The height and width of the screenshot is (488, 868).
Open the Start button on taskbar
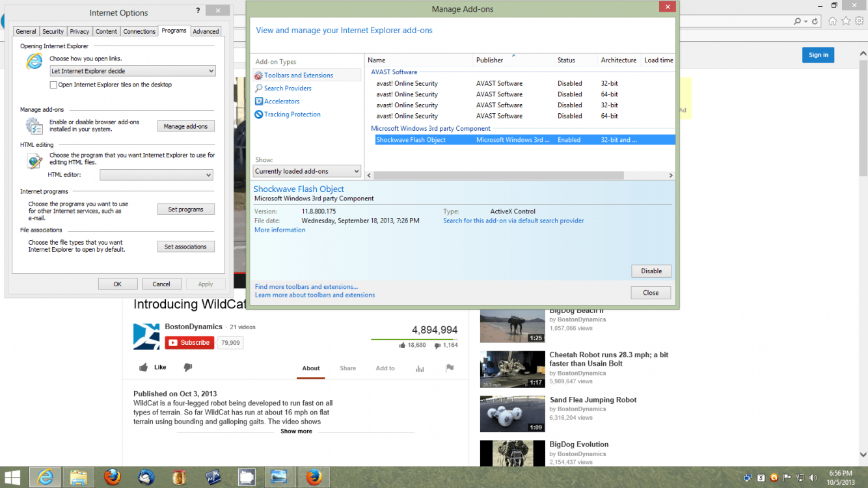pos(12,477)
